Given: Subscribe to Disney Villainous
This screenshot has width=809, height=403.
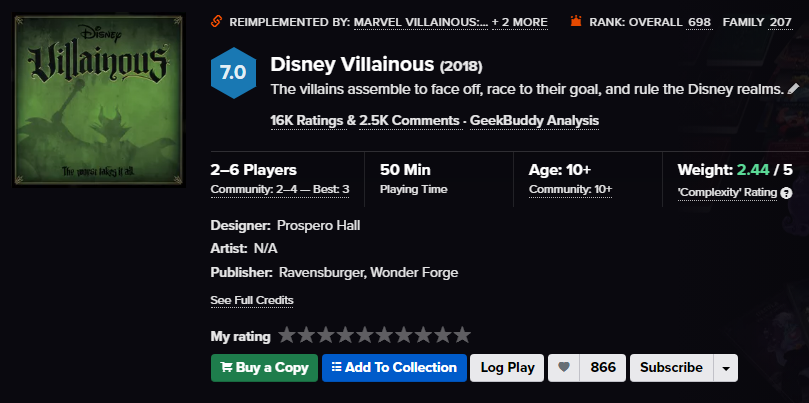Looking at the screenshot, I should point(671,367).
